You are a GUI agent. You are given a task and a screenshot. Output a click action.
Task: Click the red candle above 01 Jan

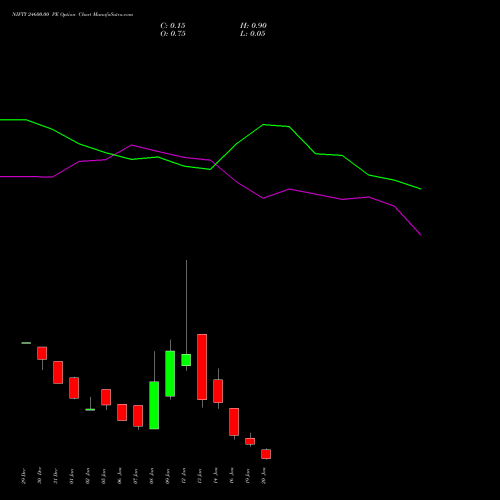point(74,388)
